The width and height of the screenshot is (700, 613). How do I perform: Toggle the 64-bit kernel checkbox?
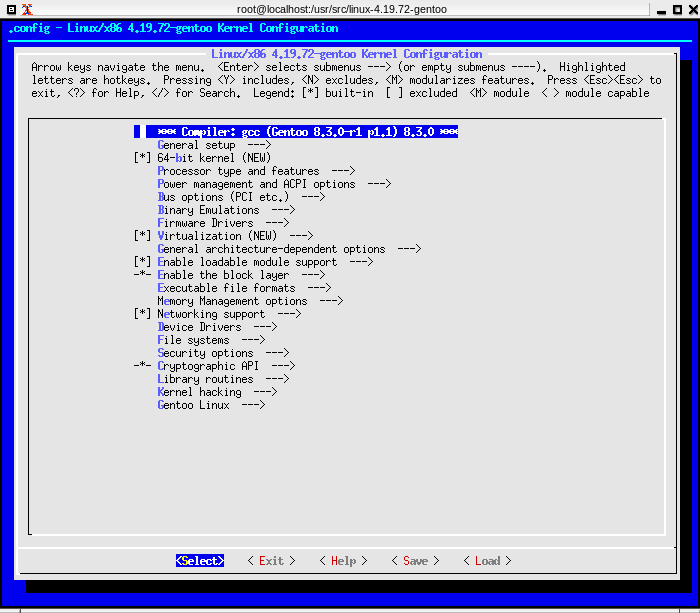coord(142,158)
